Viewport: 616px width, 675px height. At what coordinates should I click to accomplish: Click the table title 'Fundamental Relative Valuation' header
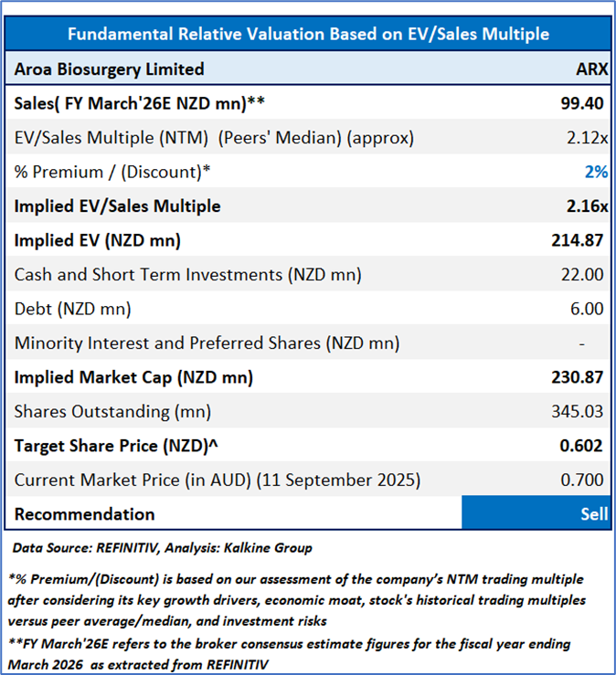(x=307, y=34)
